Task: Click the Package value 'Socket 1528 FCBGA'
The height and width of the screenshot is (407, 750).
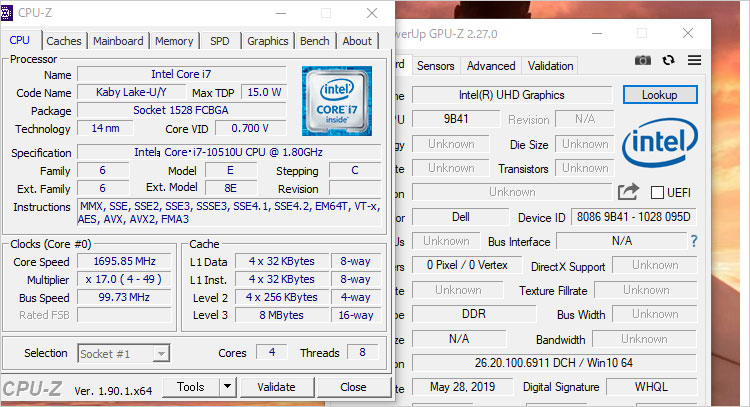Action: click(x=181, y=110)
